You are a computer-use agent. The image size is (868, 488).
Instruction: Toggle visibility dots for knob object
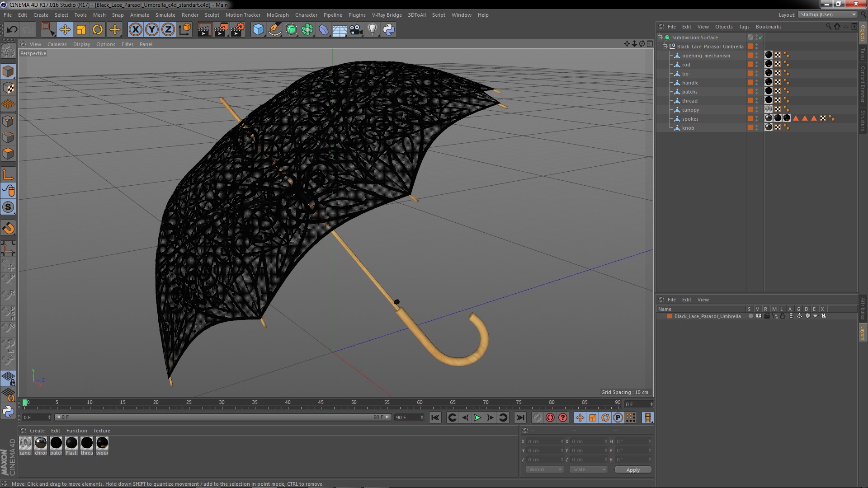click(756, 127)
